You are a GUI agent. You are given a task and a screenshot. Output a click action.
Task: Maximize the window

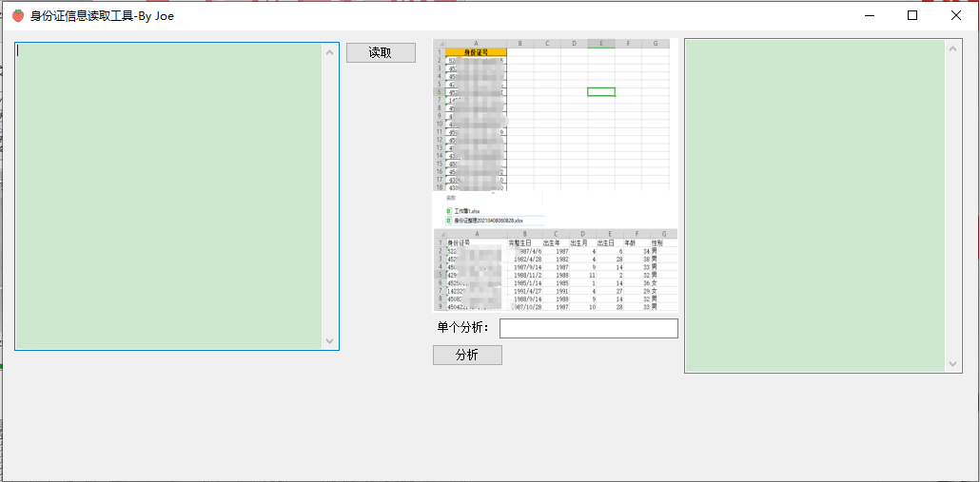point(912,15)
